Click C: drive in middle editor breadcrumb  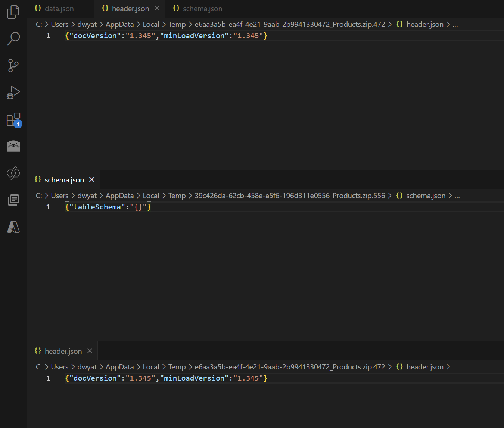[39, 196]
